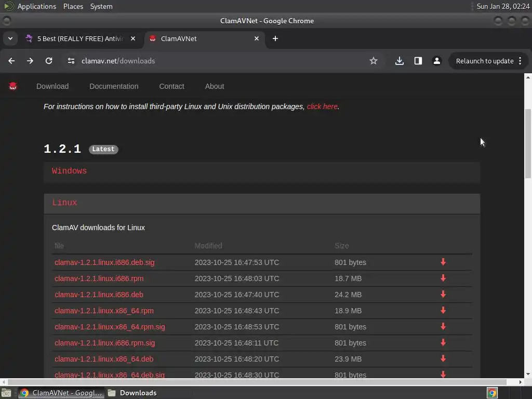Open tab search dropdown chevron
The image size is (532, 399).
tap(10, 38)
